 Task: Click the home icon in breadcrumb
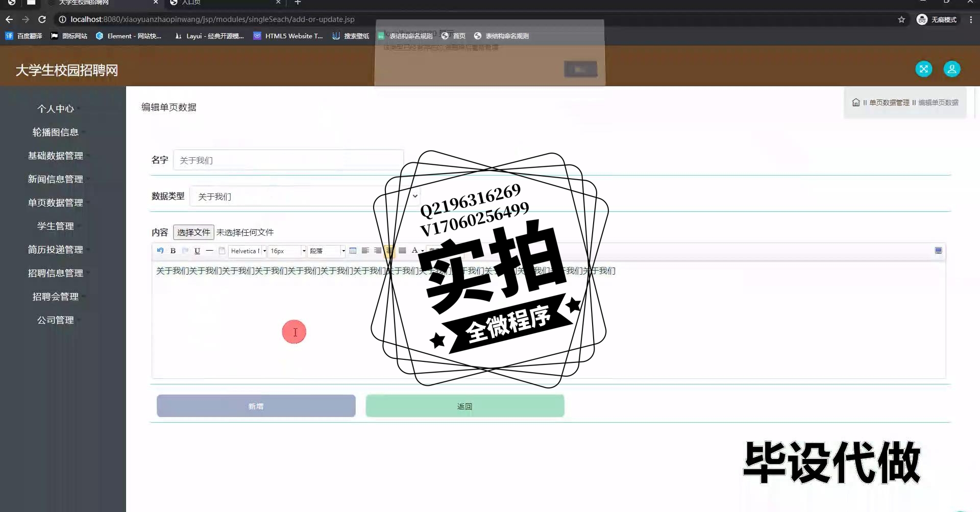856,103
